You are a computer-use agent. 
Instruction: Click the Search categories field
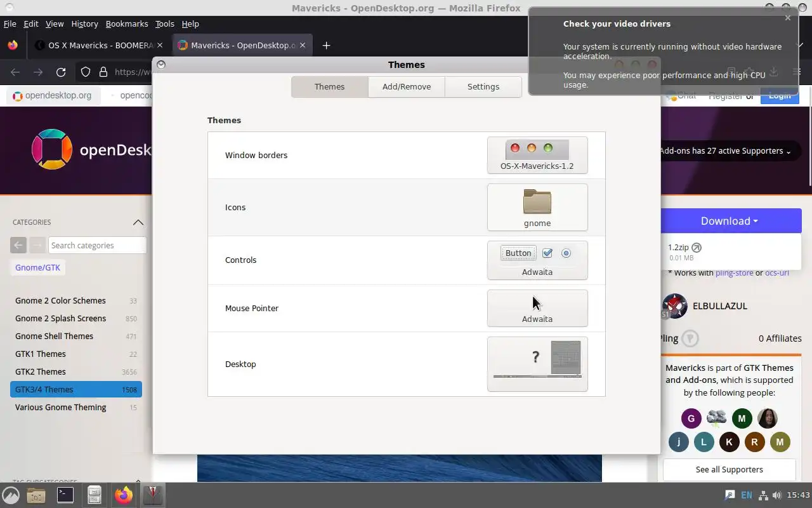(98, 245)
